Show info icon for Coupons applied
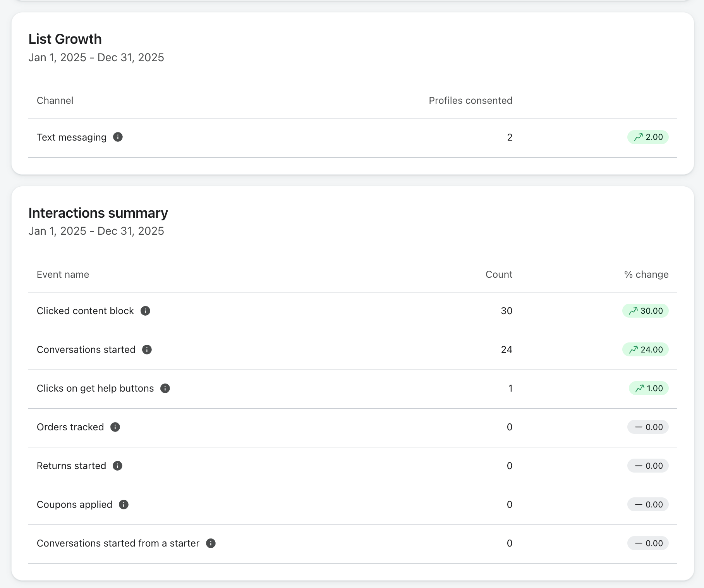This screenshot has width=704, height=588. click(x=124, y=505)
